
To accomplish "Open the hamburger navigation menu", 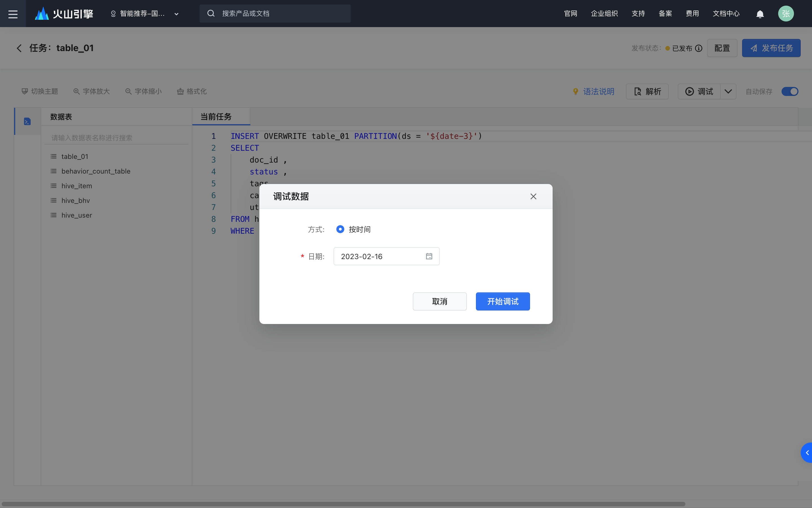I will 13,14.
